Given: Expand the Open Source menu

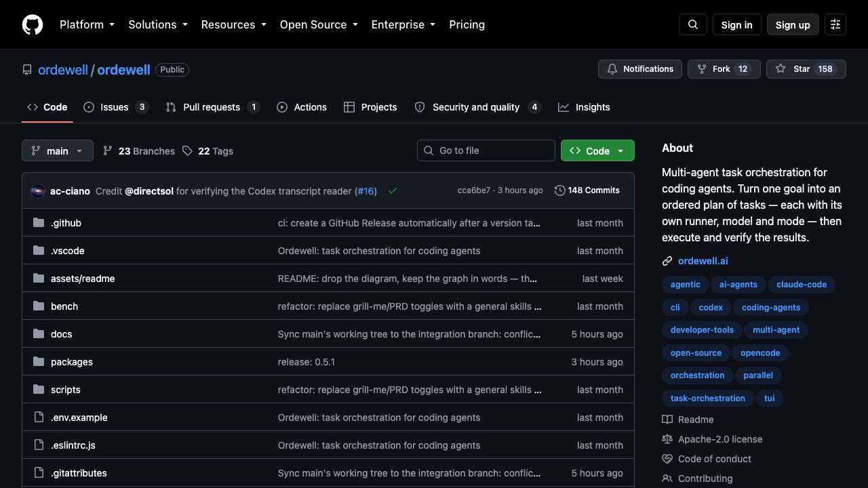Looking at the screenshot, I should click(x=319, y=24).
